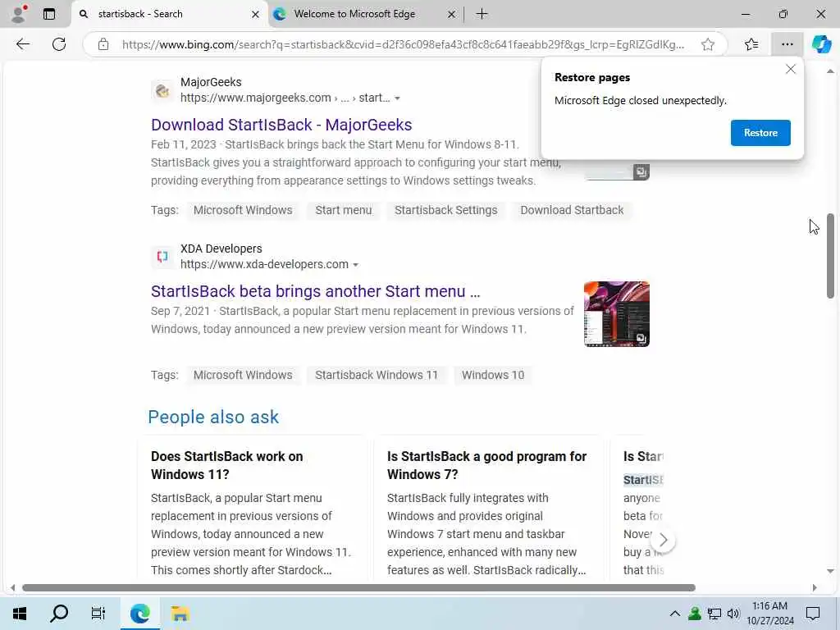Open Task View on taskbar
Image resolution: width=840 pixels, height=630 pixels.
click(x=98, y=614)
